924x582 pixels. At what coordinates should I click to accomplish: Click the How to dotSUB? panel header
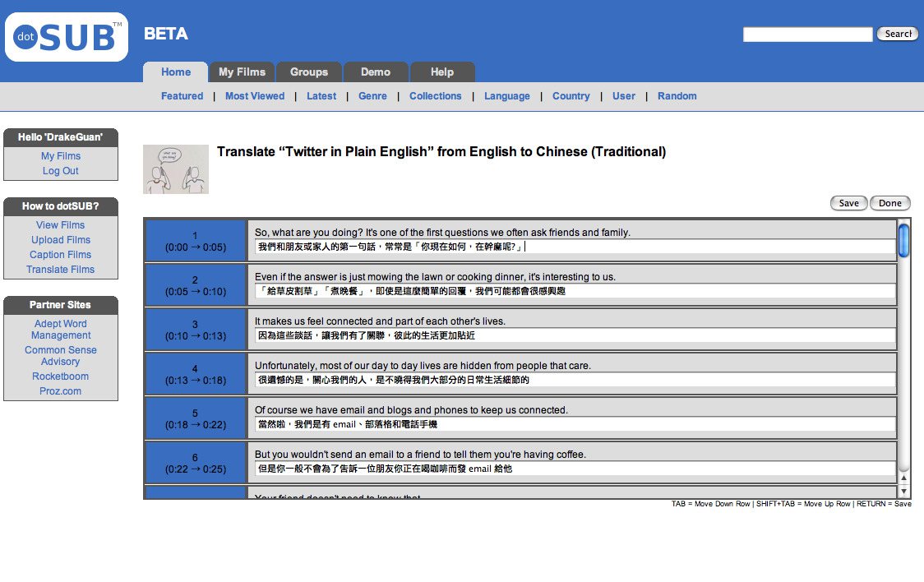pyautogui.click(x=61, y=206)
